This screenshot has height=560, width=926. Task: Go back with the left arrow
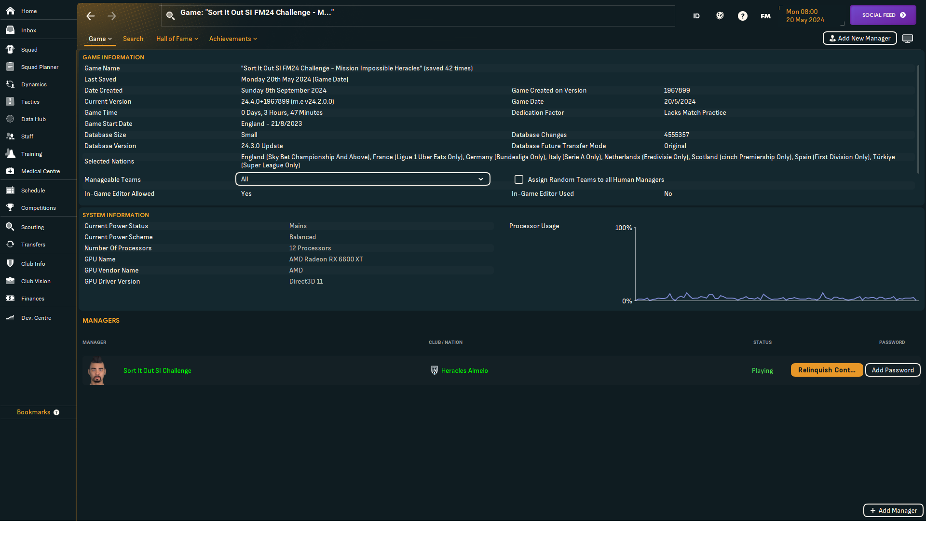pyautogui.click(x=91, y=16)
